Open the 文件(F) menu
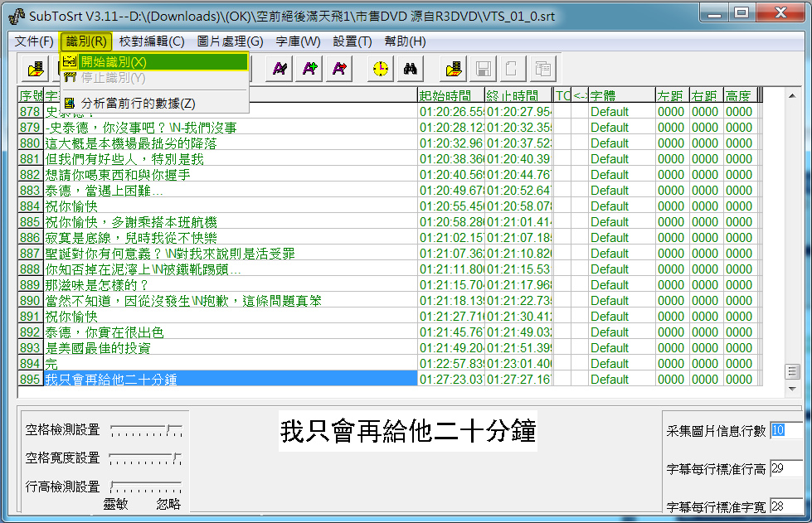 [x=34, y=41]
